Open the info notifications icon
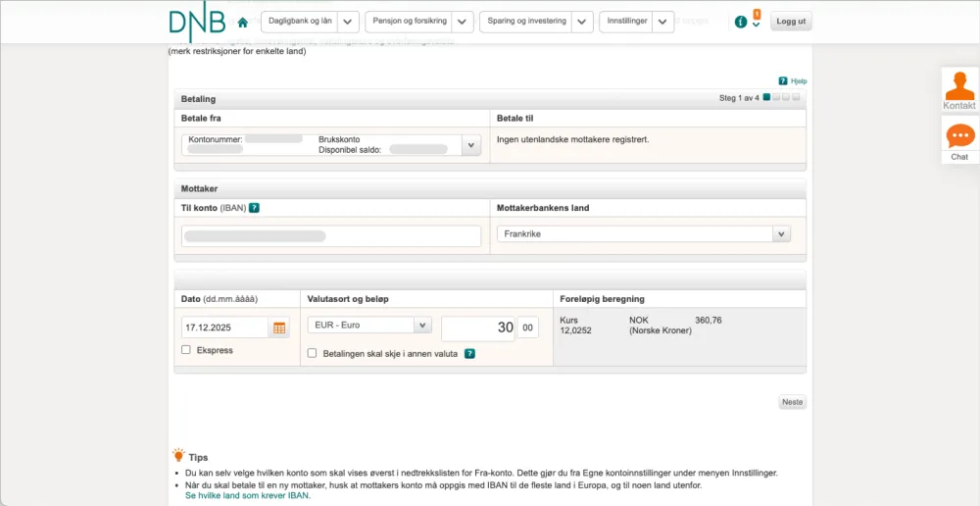Viewport: 980px width, 506px height. click(741, 22)
